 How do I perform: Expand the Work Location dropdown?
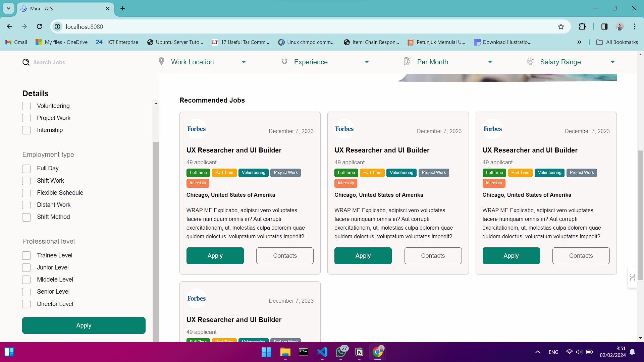[x=244, y=62]
